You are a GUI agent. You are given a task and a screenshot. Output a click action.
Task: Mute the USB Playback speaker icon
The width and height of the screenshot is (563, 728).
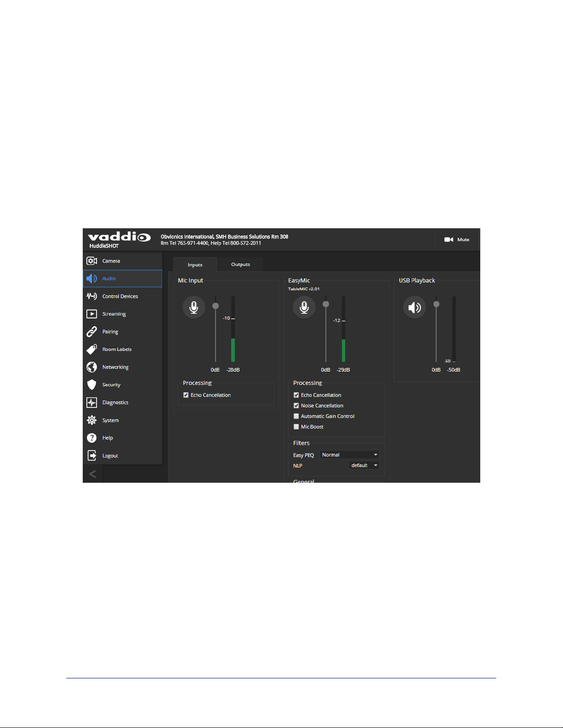pyautogui.click(x=415, y=307)
